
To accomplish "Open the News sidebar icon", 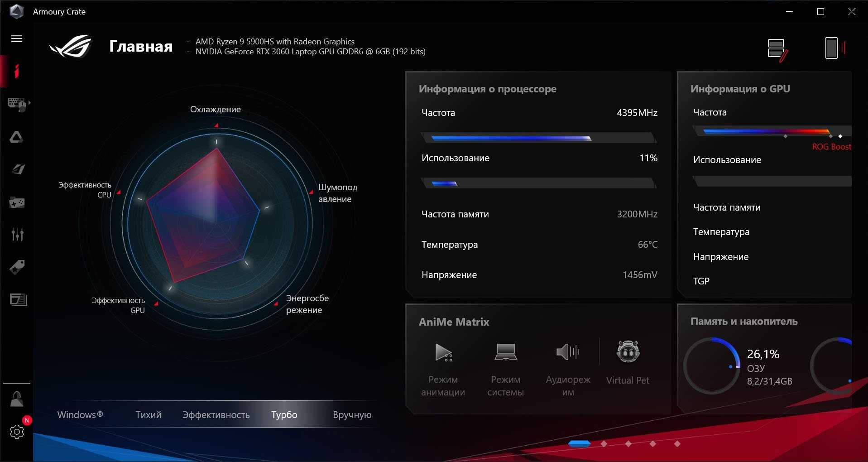I will pyautogui.click(x=18, y=300).
